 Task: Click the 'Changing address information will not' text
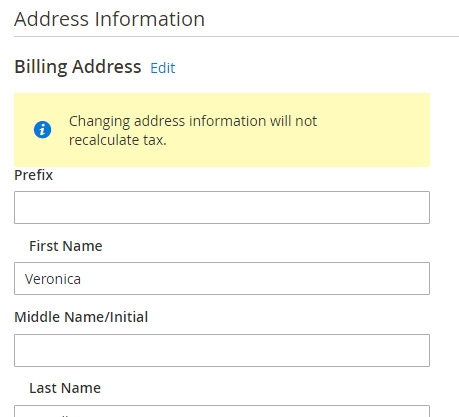tap(193, 121)
